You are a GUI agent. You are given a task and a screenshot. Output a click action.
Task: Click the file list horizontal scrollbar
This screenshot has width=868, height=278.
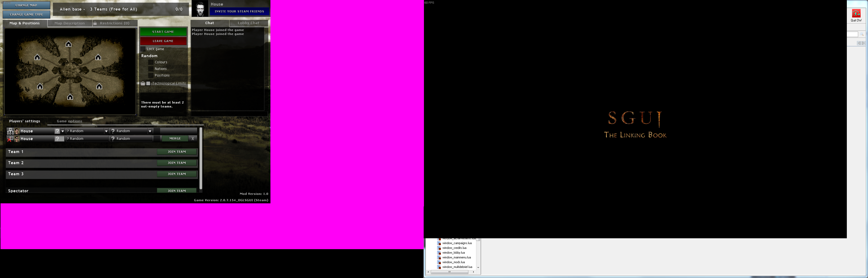[450, 272]
